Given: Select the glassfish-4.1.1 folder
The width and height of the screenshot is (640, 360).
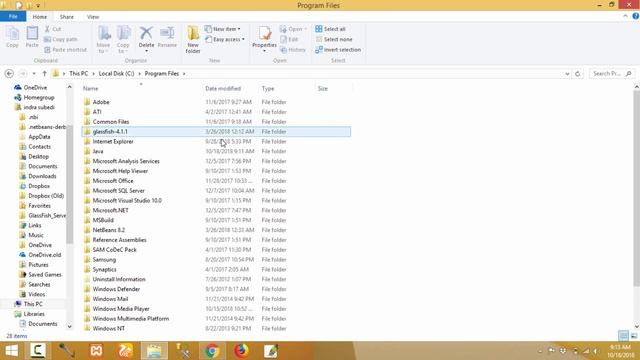Looking at the screenshot, I should (216, 131).
